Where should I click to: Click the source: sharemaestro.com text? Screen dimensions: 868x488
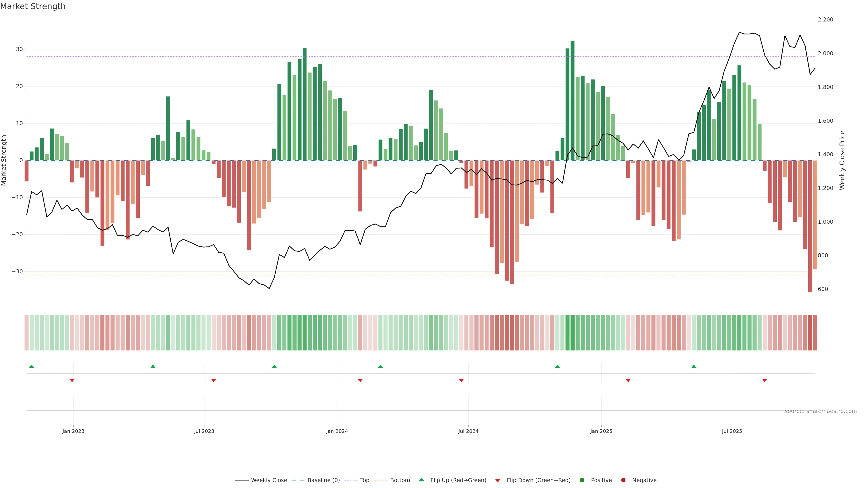pos(821,411)
